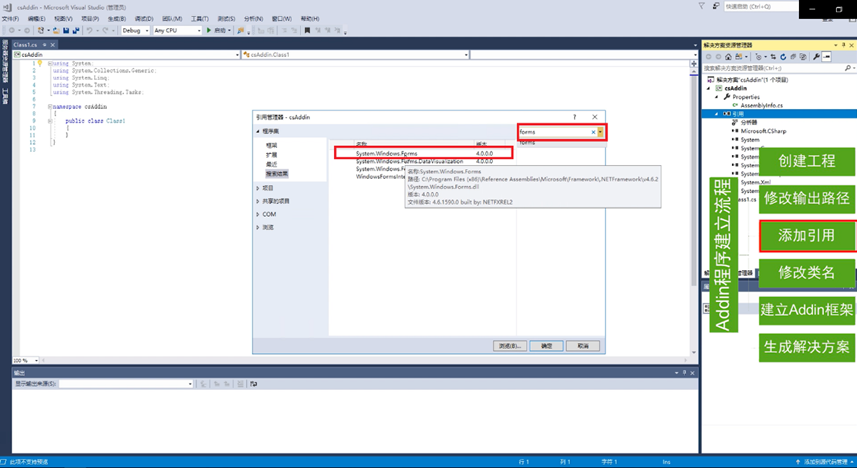The image size is (857, 468).
Task: Open the search dropdown arrow beside forms field
Action: point(600,132)
